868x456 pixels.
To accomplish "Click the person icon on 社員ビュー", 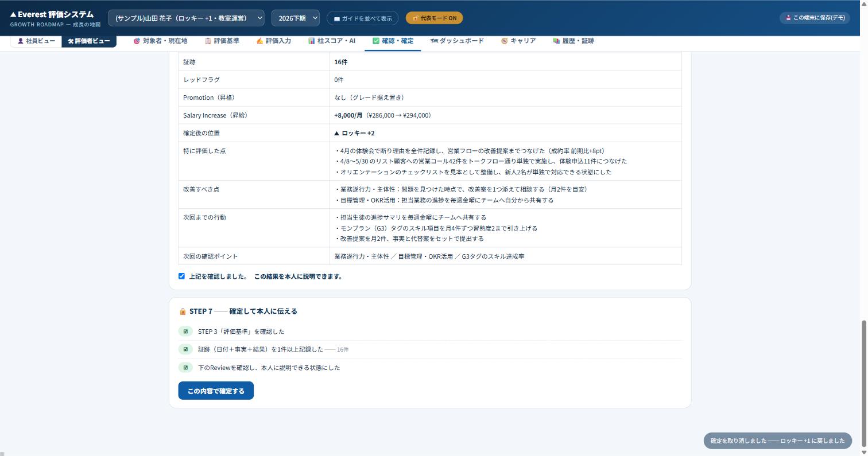I will point(21,41).
